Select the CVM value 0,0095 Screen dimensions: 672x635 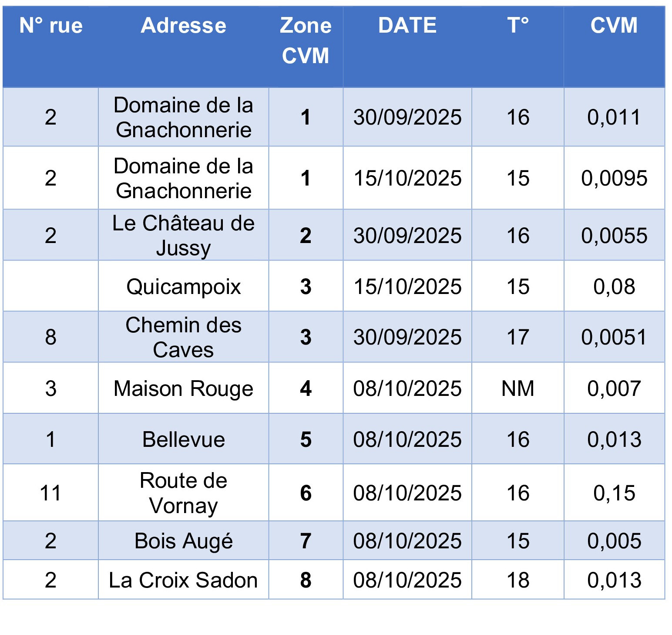(614, 178)
